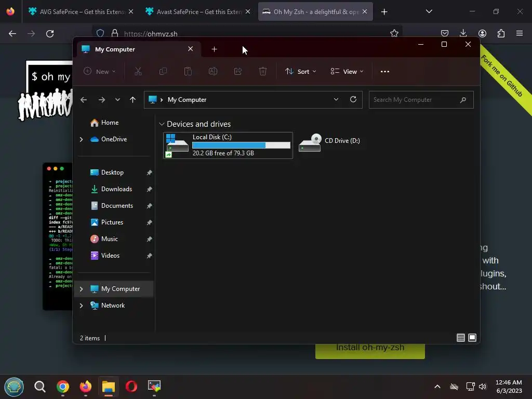Click the Cut scissors icon in File Explorer
Screen dimensions: 532x399
point(138,71)
